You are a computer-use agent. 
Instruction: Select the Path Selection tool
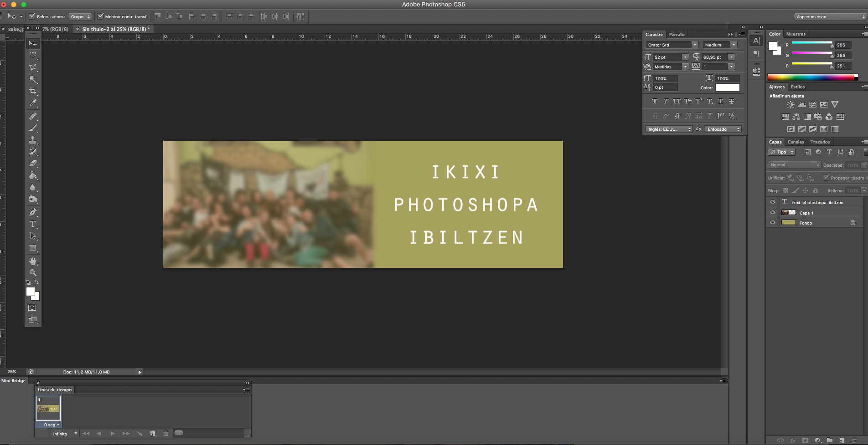[33, 236]
